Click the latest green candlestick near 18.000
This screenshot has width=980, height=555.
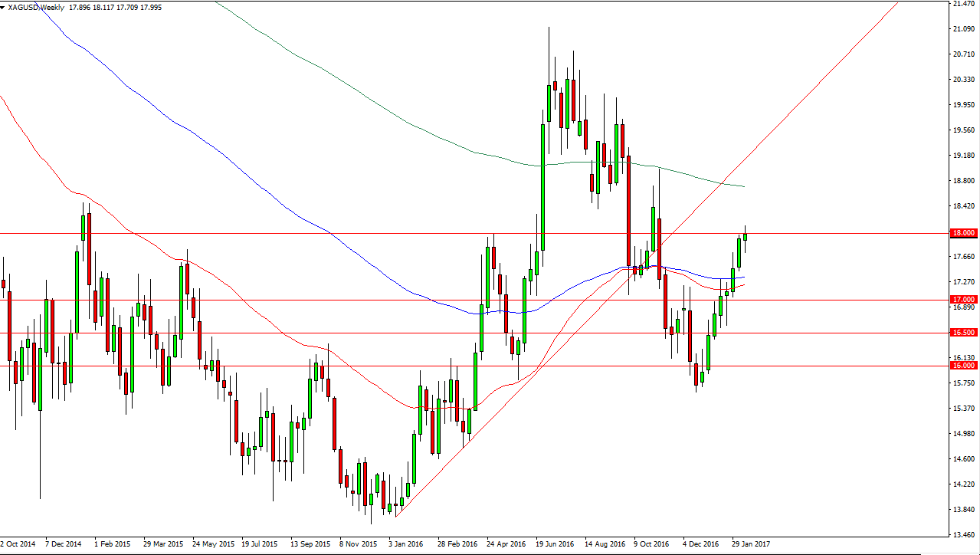click(x=745, y=236)
